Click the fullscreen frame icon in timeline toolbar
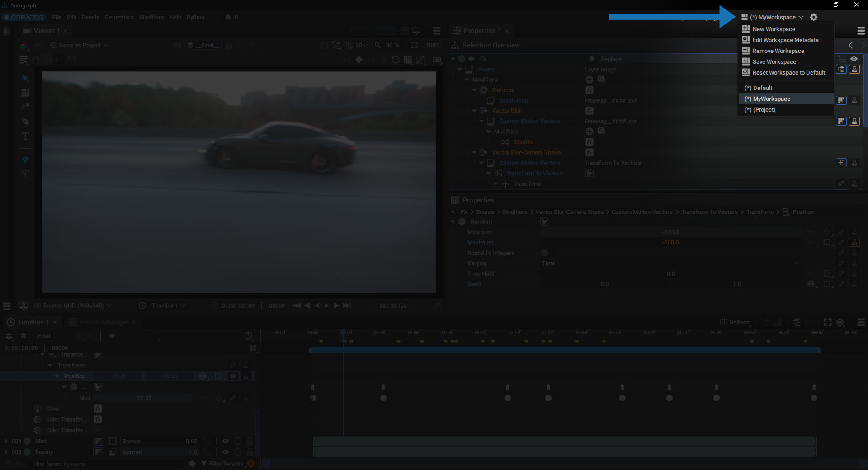Viewport: 868px width, 470px height. click(828, 322)
